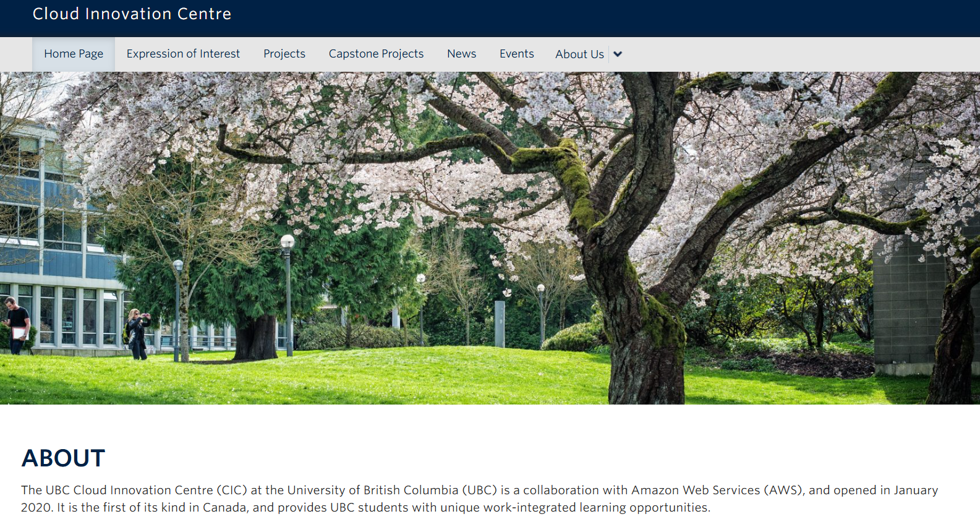Open the Capstone Projects page
980x519 pixels.
click(x=376, y=54)
